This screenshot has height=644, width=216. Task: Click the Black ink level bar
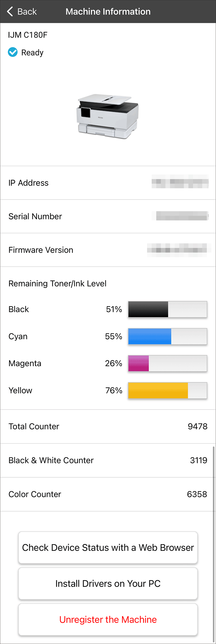tap(167, 309)
